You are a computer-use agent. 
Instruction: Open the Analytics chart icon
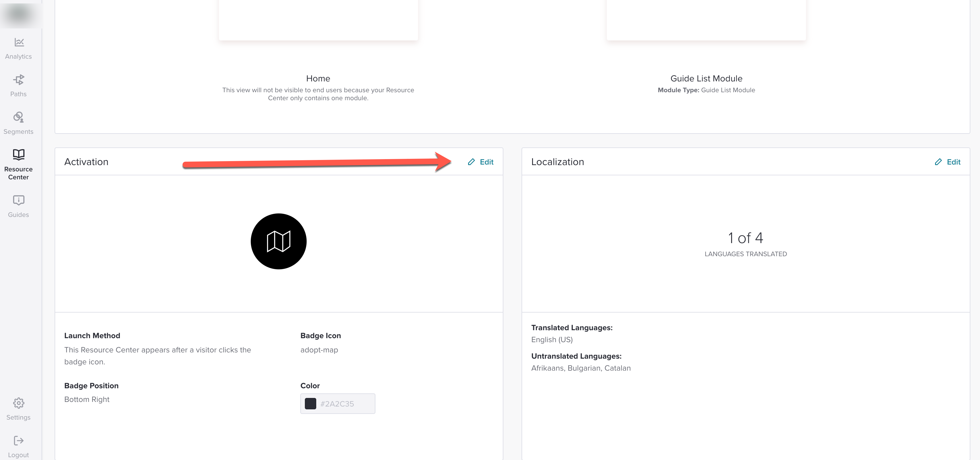click(19, 42)
